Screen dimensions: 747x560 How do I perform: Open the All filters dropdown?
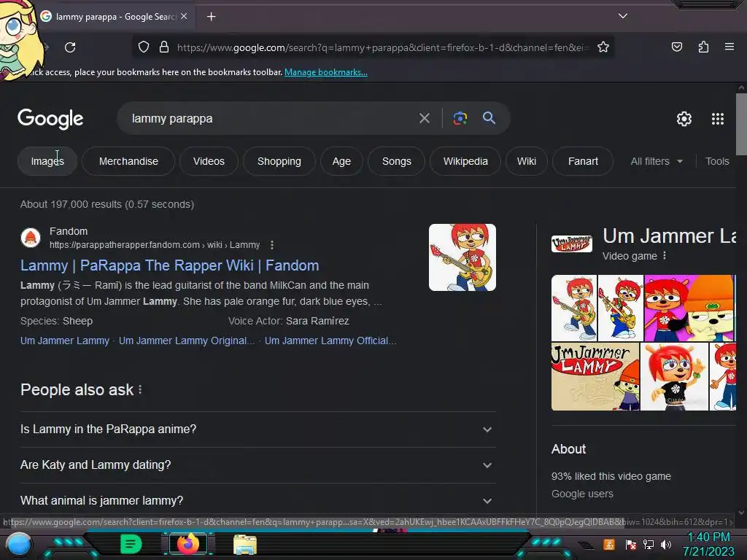(657, 161)
